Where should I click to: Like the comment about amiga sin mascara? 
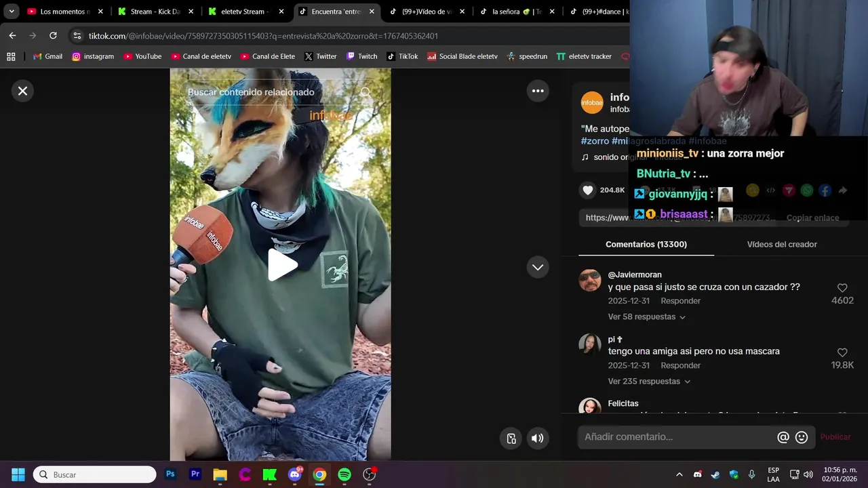[x=842, y=352]
